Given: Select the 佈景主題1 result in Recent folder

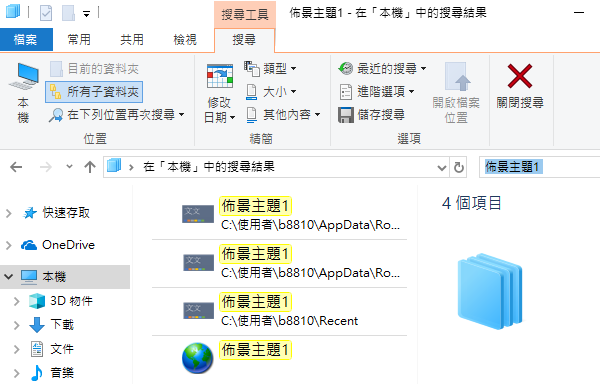Looking at the screenshot, I should coord(279,311).
